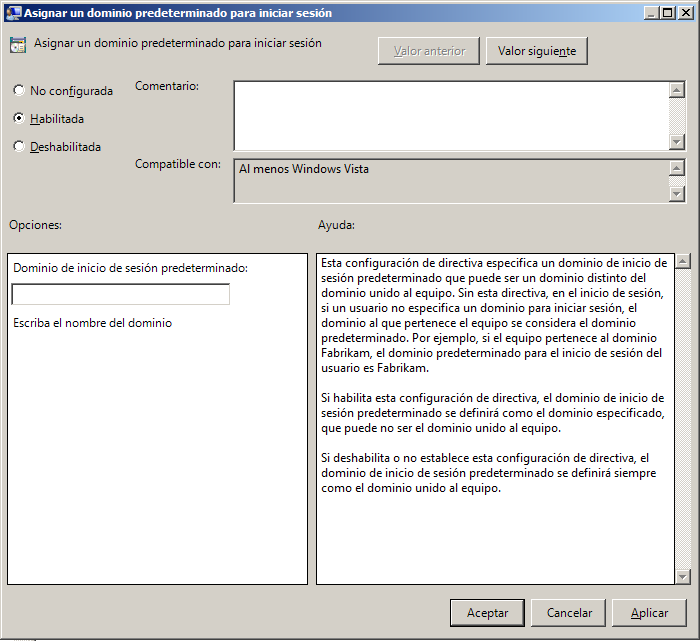The width and height of the screenshot is (700, 641).
Task: Focus the default logon domain text field
Action: [x=120, y=294]
